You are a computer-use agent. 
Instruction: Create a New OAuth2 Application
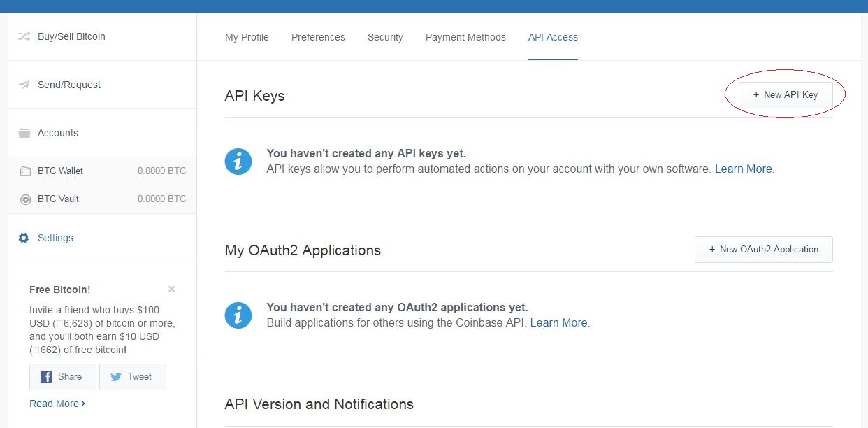pyautogui.click(x=764, y=250)
